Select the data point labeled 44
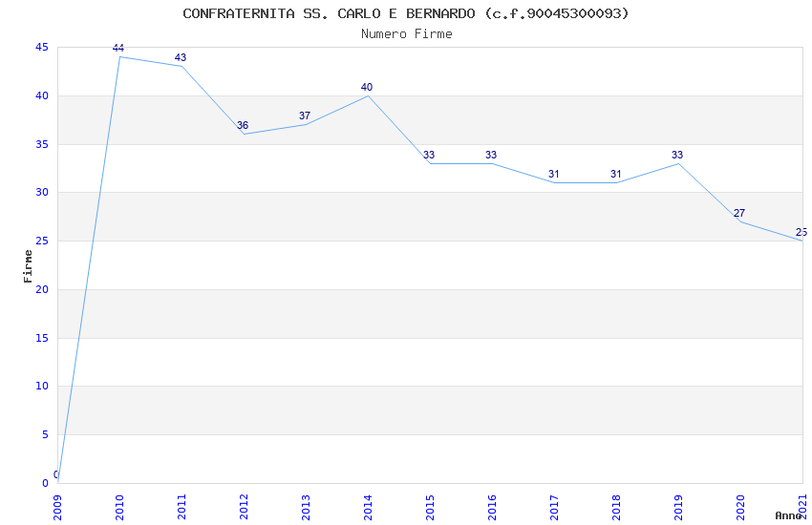Image resolution: width=812 pixels, height=525 pixels. pos(118,48)
